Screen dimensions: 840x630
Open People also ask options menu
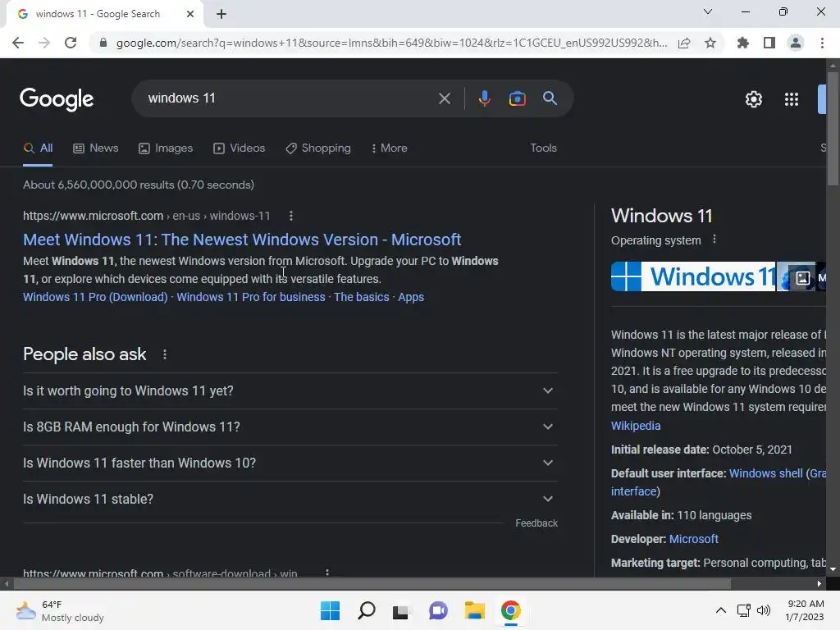point(165,354)
